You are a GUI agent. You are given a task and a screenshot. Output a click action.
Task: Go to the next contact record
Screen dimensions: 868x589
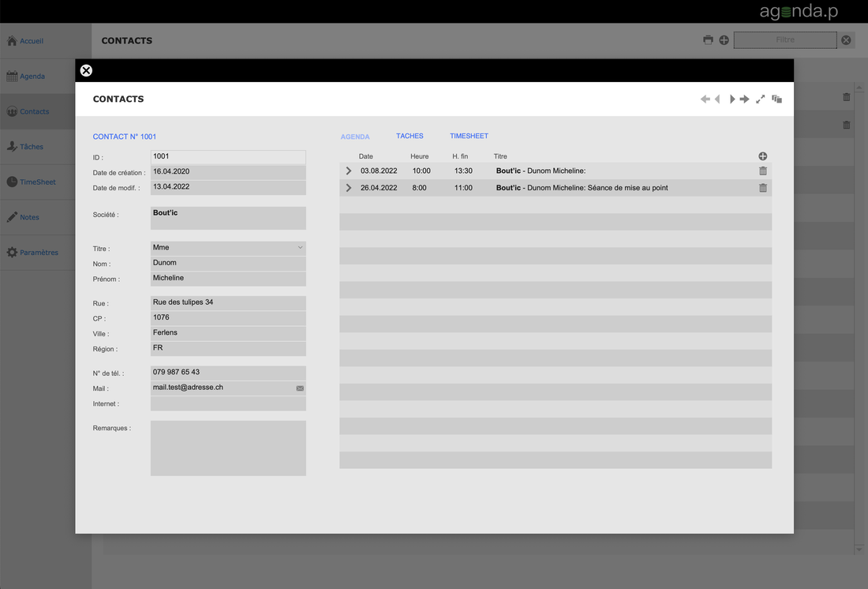click(731, 99)
